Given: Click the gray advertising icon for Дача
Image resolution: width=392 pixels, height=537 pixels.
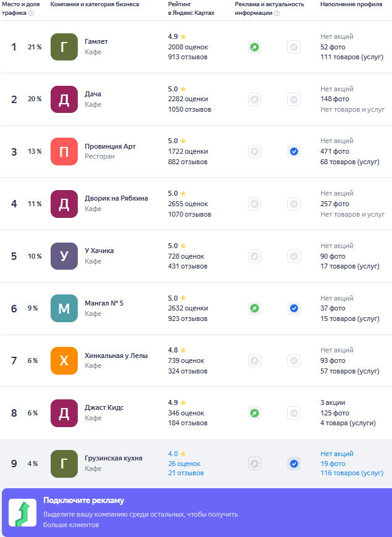Looking at the screenshot, I should click(x=254, y=99).
